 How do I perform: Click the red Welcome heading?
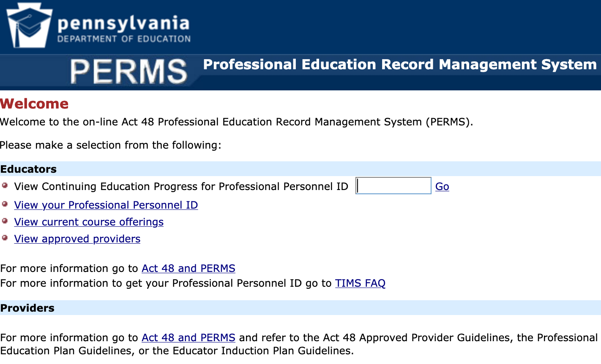coord(34,104)
